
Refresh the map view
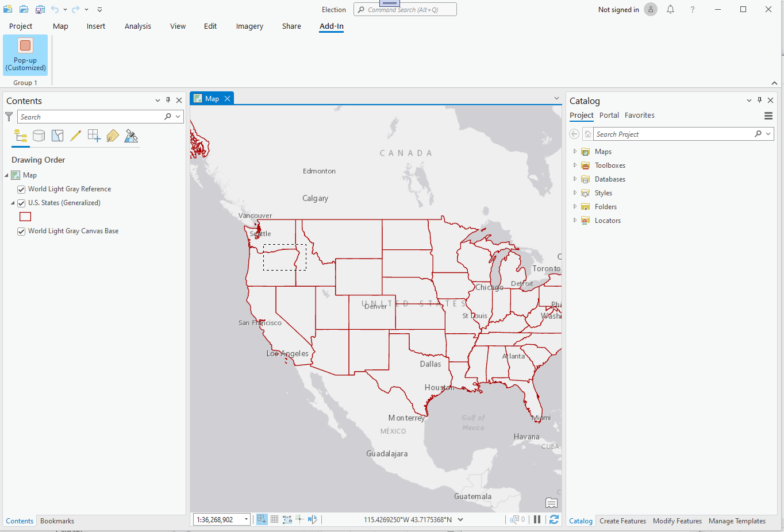[x=553, y=519]
